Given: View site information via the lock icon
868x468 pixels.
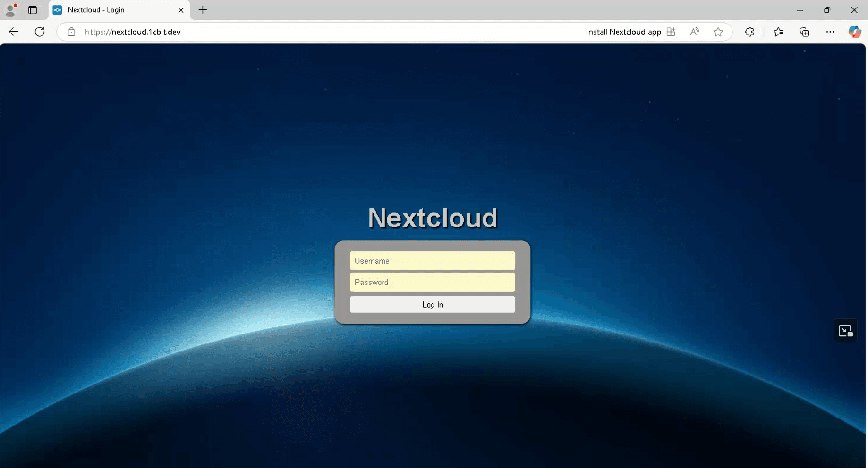Looking at the screenshot, I should (71, 32).
